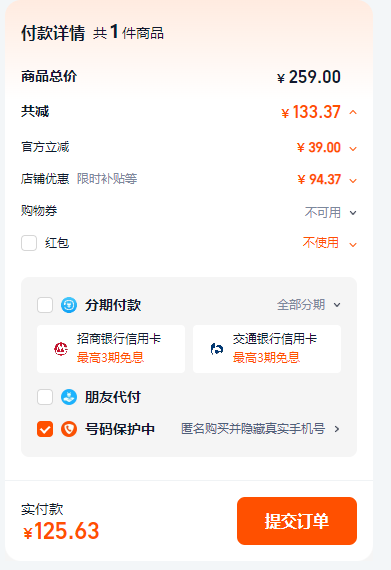Click the orange number protection shield icon
This screenshot has height=570, width=391.
(69, 429)
